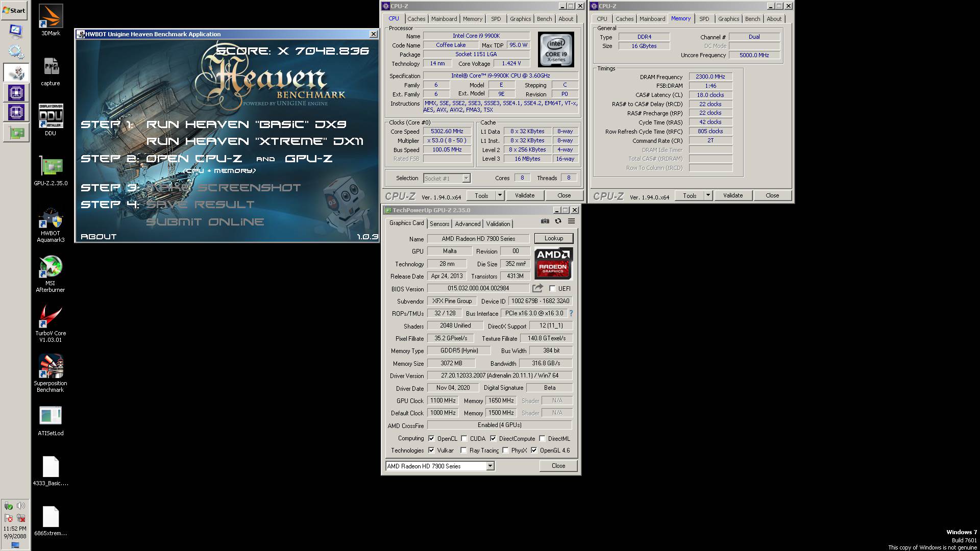Screen dimensions: 980x551
Task: Click the Core Speed 5302.60 MHz field
Action: pos(447,131)
